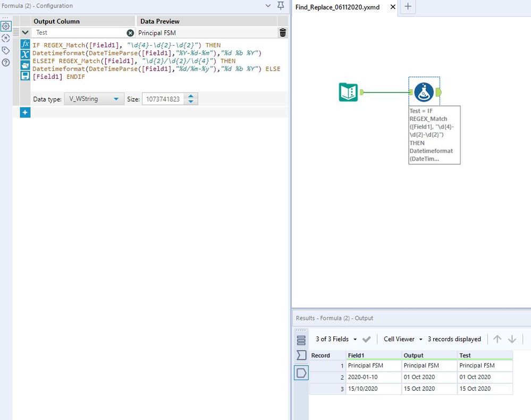Open the Cell Viewer dropdown
Viewport: 531px width, 420px height.
point(403,339)
